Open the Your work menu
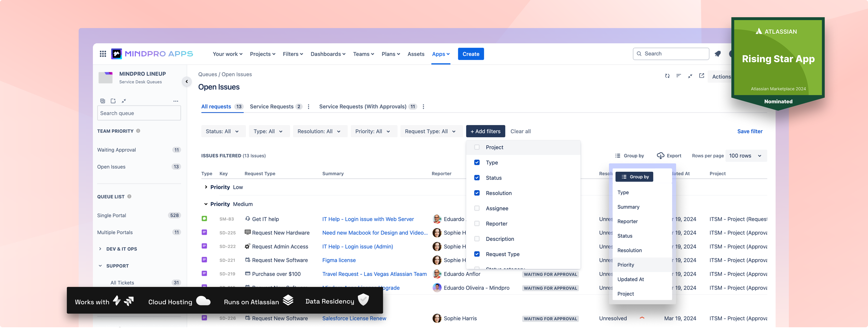868x329 pixels. coord(228,54)
